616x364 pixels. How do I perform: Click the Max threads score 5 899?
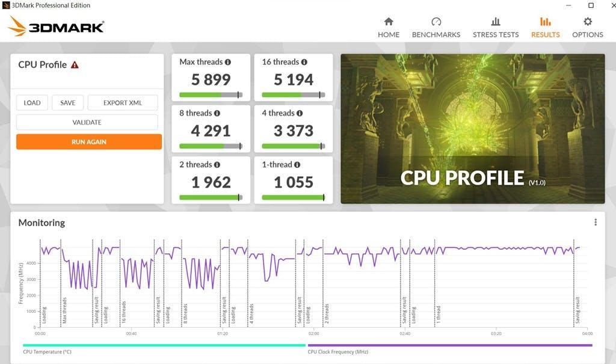coord(211,80)
